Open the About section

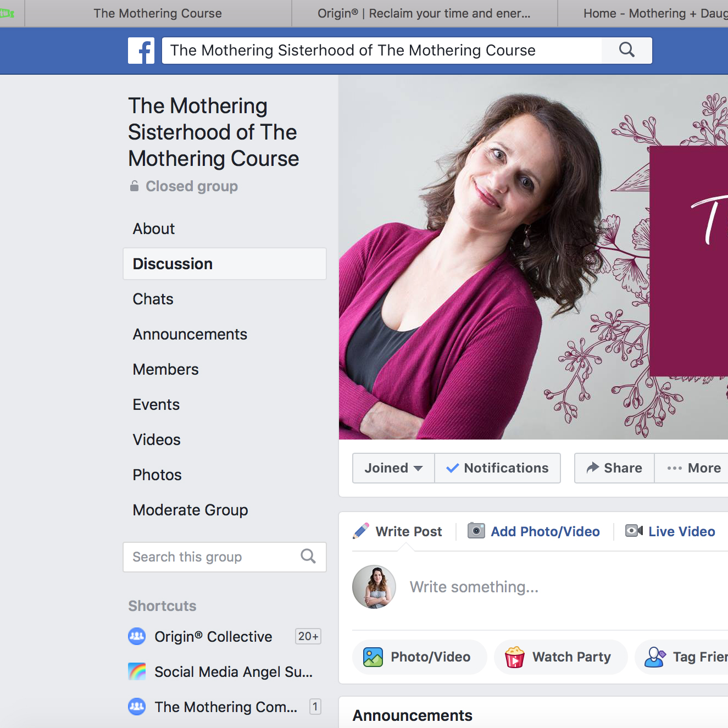tap(154, 229)
